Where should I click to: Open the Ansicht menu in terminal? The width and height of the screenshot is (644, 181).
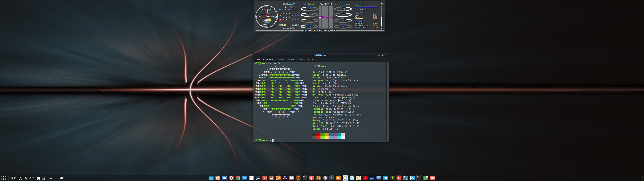pos(280,59)
